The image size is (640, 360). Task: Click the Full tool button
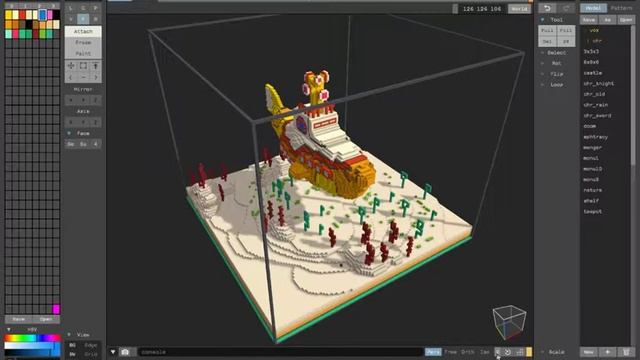tap(547, 31)
